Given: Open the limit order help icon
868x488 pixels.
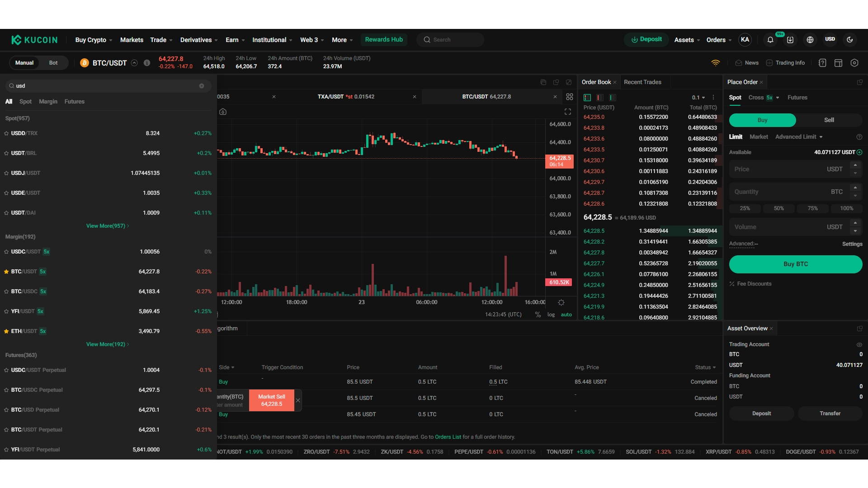Looking at the screenshot, I should tap(859, 137).
